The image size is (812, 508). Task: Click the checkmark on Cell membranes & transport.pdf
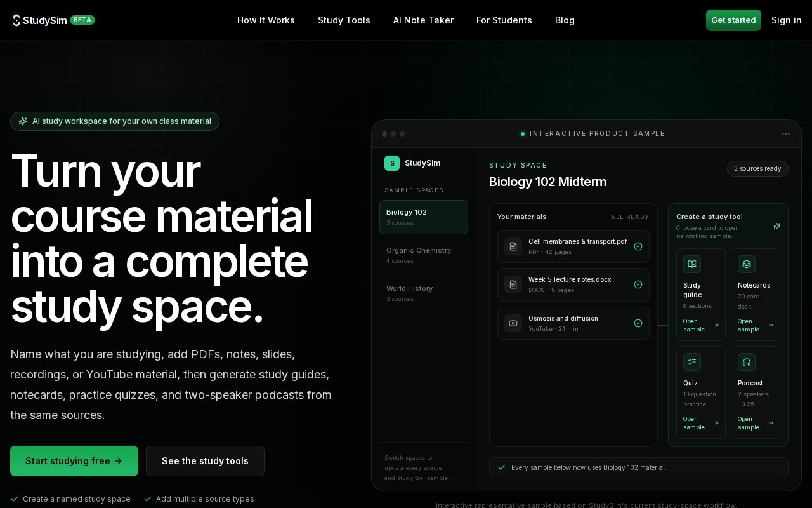[638, 246]
